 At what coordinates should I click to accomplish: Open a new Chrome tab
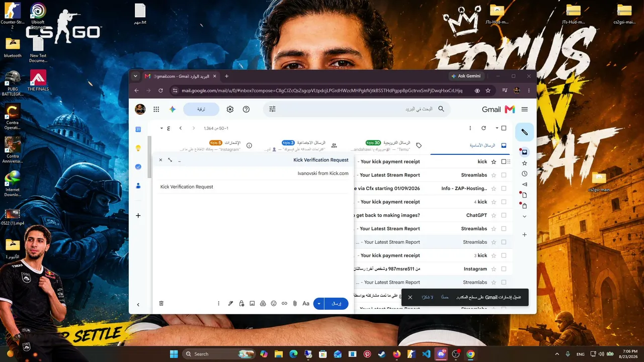(226, 76)
